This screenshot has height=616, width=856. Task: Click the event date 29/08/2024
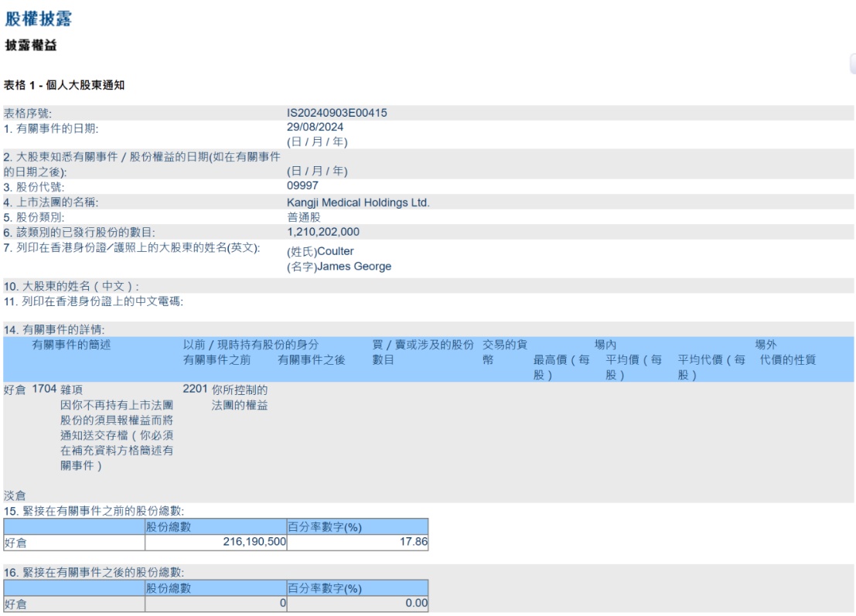pyautogui.click(x=315, y=127)
